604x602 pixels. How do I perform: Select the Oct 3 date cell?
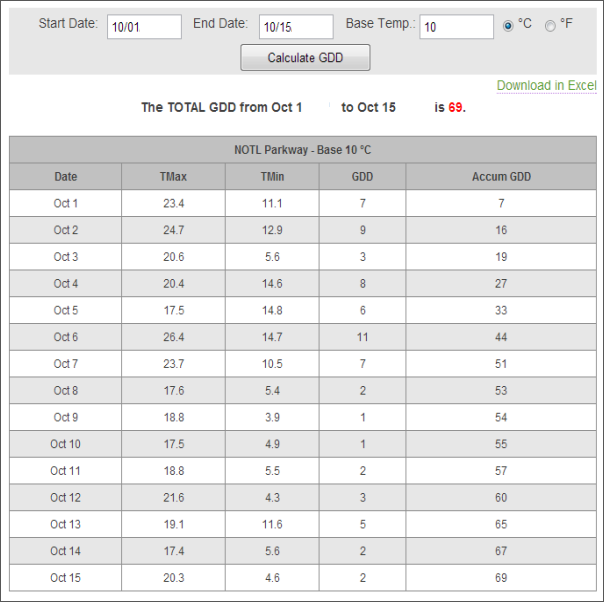click(65, 257)
